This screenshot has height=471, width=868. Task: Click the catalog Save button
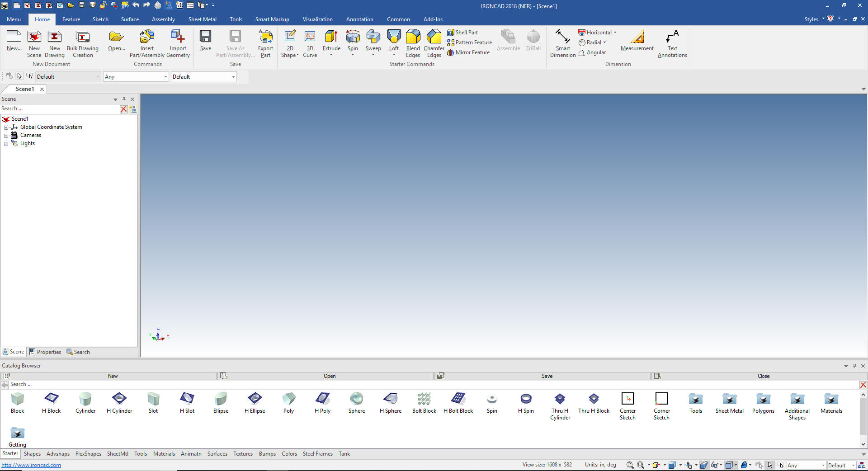(x=542, y=376)
